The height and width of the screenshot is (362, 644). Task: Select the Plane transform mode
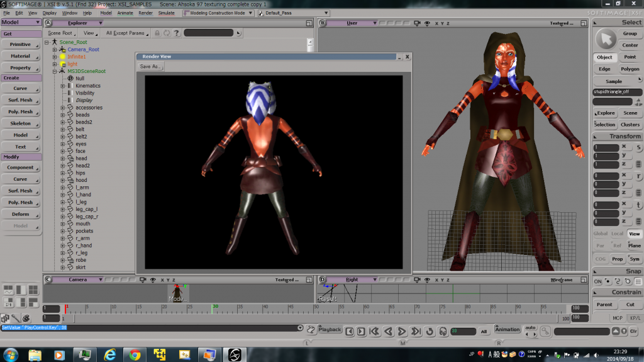click(635, 246)
